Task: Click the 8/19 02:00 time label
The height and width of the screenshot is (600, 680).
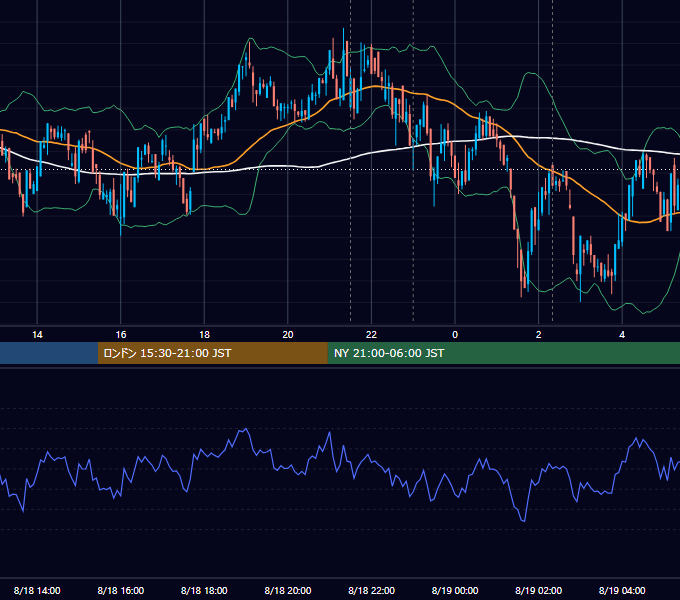Action: [x=539, y=590]
